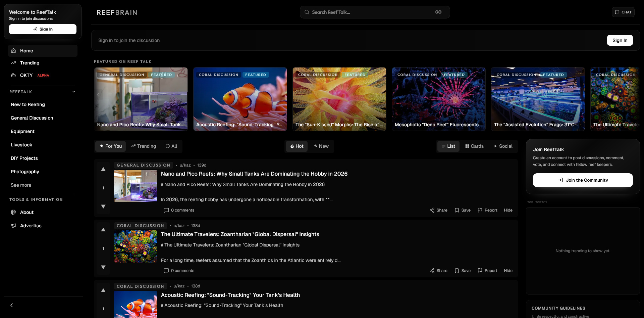Image resolution: width=644 pixels, height=318 pixels.
Task: Click the search magnifier icon
Action: [x=307, y=12]
